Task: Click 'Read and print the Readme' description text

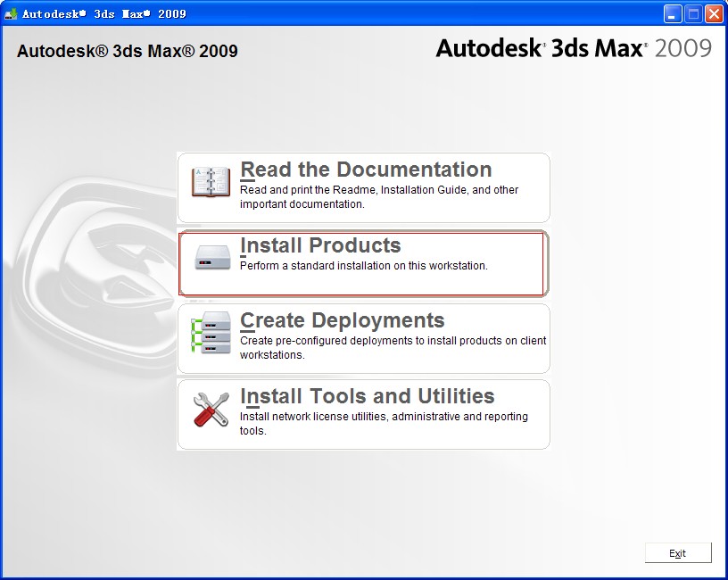Action: click(379, 197)
